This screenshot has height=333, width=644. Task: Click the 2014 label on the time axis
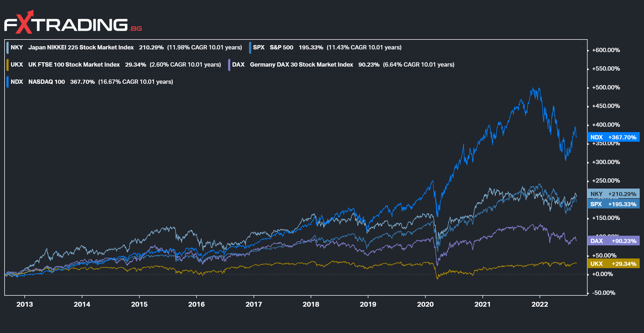[x=82, y=304]
